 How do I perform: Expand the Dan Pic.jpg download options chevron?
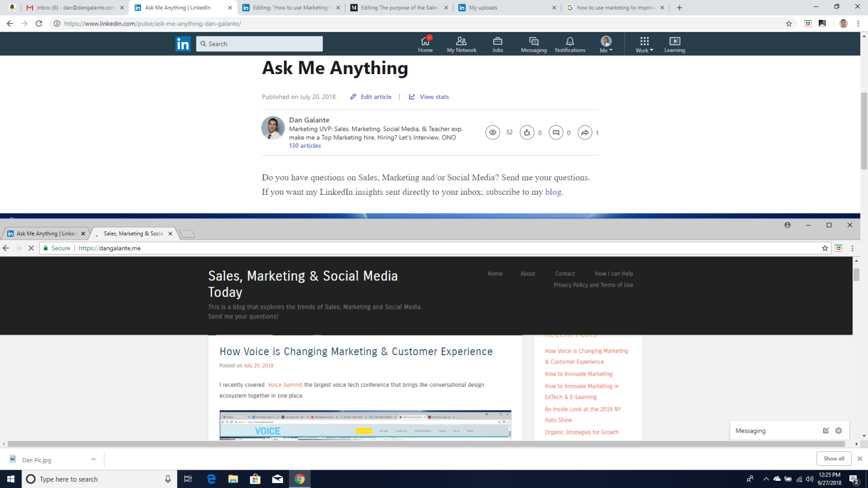tap(94, 459)
